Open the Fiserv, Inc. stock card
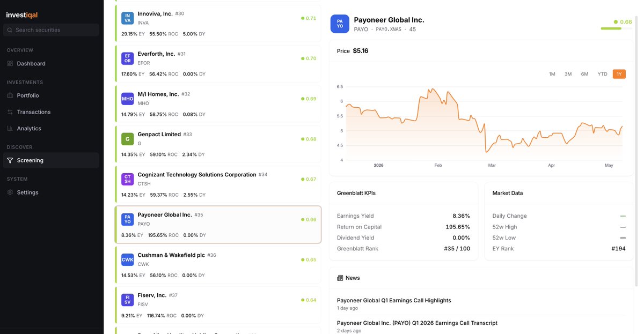Screen dimensions: 644x334 point(218,305)
